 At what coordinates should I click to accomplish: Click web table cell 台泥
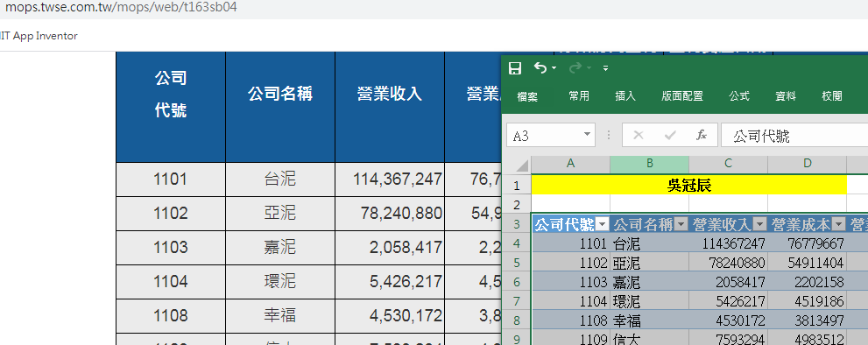[x=280, y=179]
